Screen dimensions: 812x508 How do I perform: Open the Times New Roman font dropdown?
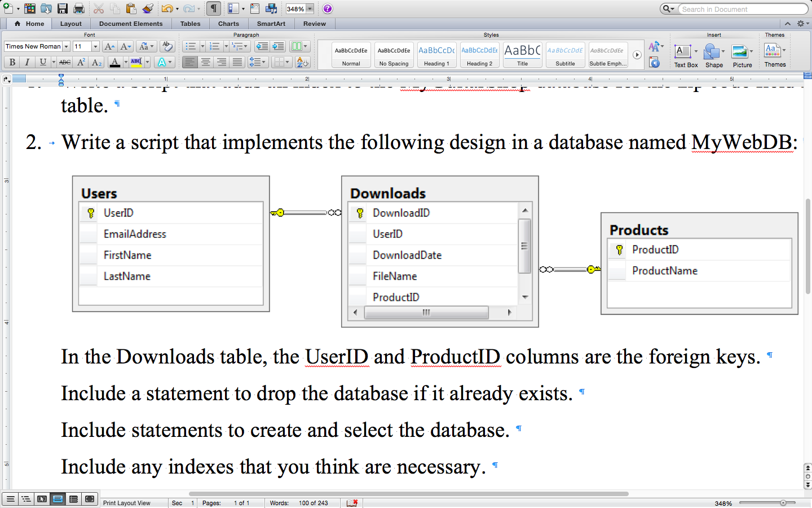coord(66,46)
